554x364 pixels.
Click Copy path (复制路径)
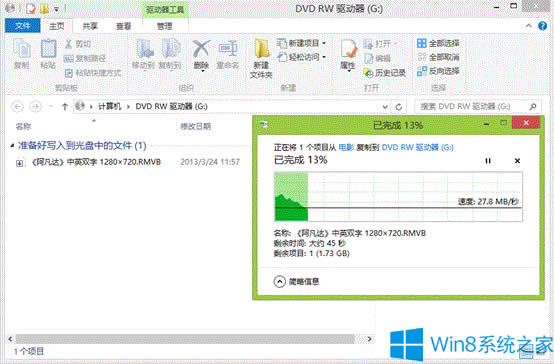[85, 58]
